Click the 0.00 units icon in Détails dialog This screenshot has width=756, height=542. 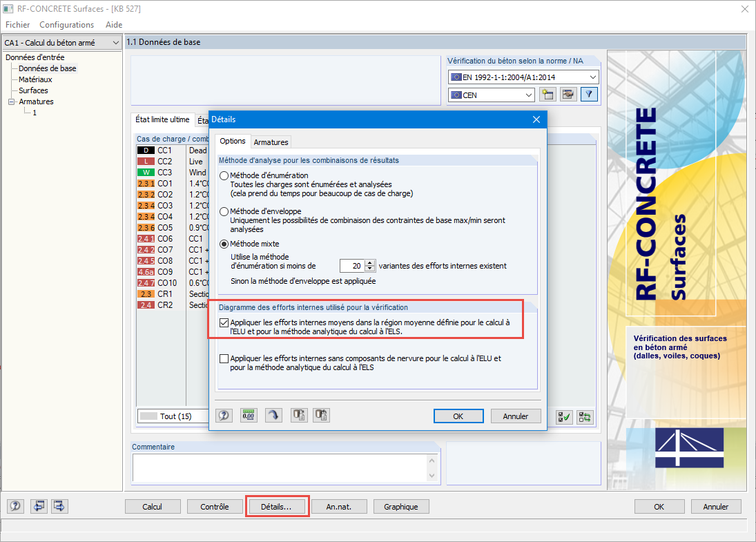click(x=249, y=415)
